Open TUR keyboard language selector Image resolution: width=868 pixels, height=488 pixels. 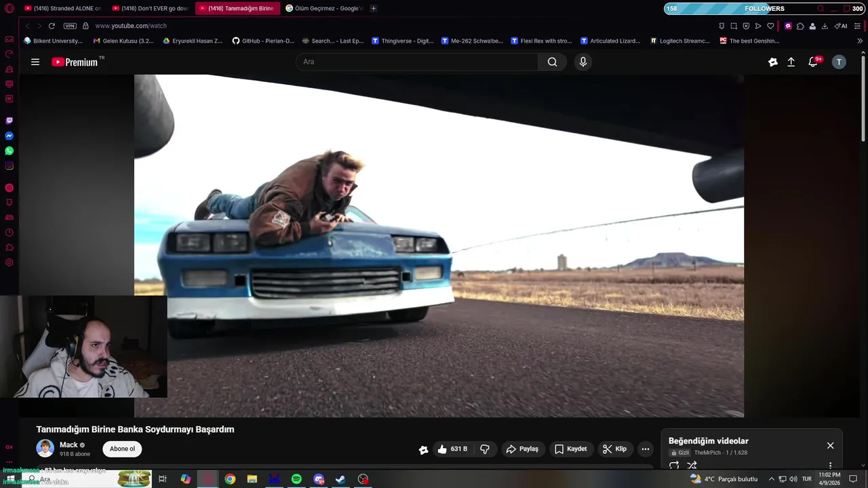click(x=807, y=479)
